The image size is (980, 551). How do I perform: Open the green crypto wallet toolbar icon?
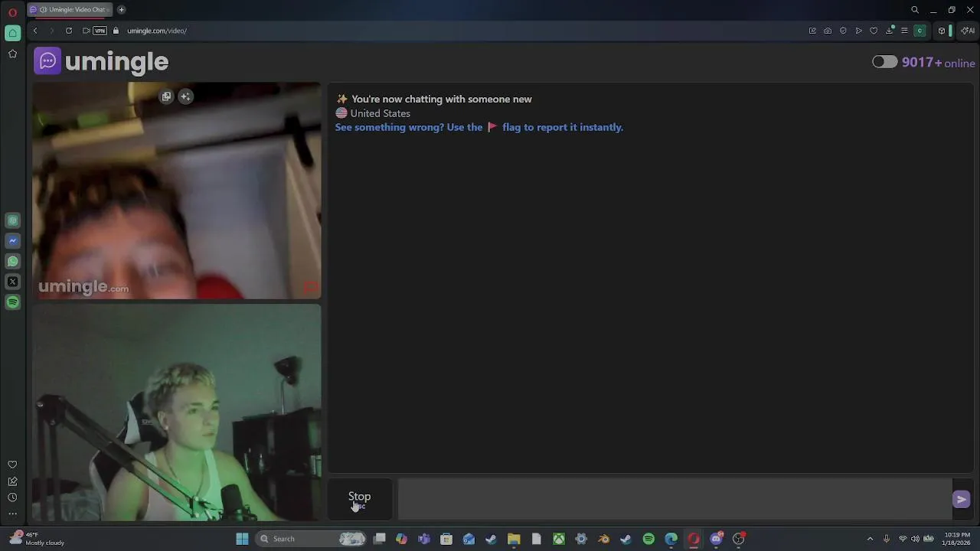920,31
